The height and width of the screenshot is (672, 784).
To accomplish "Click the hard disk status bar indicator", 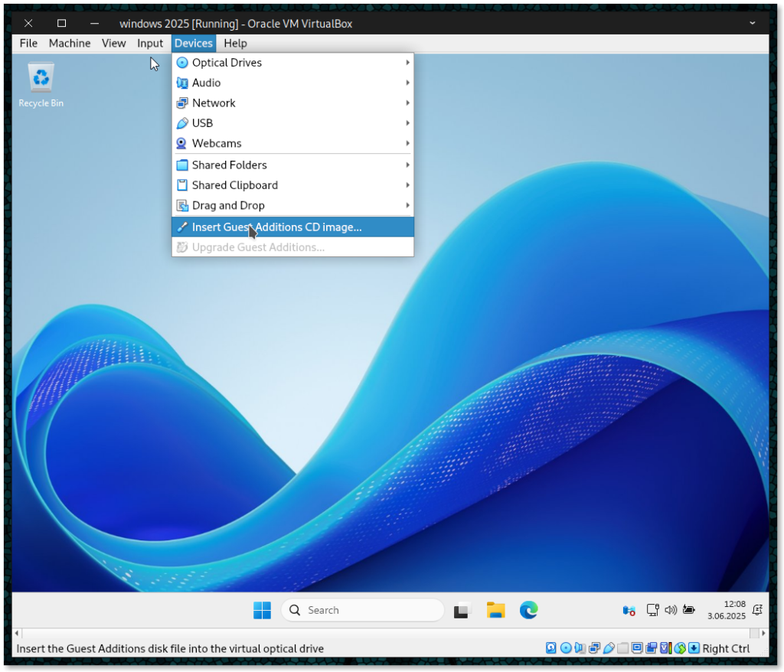I will (x=550, y=648).
